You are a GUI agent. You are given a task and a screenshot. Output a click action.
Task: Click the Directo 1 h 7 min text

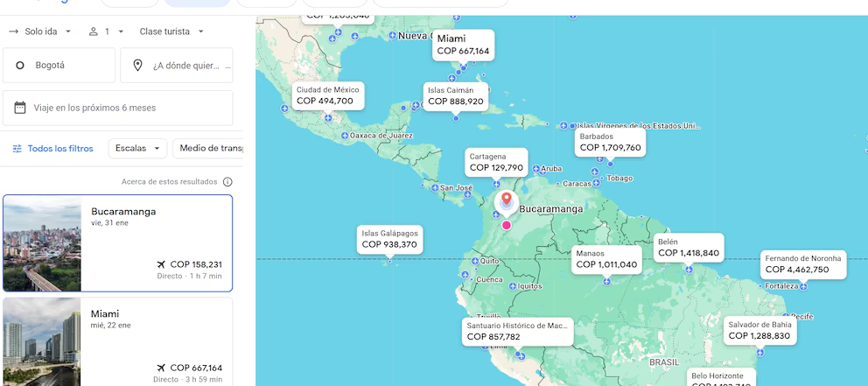189,276
